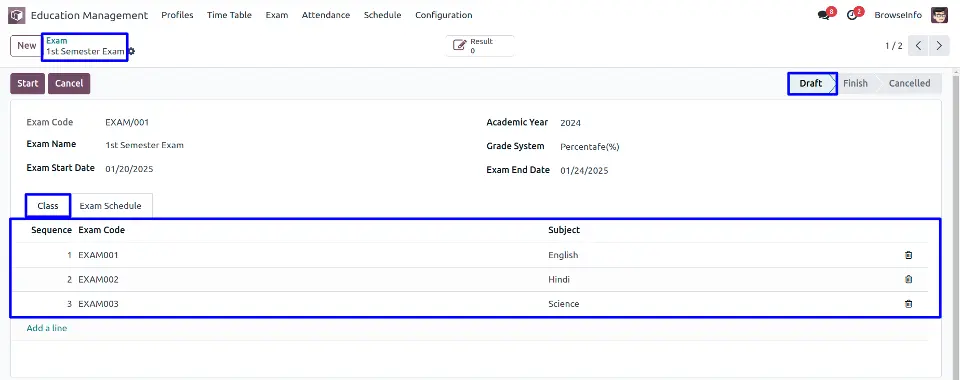Image resolution: width=960 pixels, height=380 pixels.
Task: Set status to Finish stage
Action: pos(855,84)
